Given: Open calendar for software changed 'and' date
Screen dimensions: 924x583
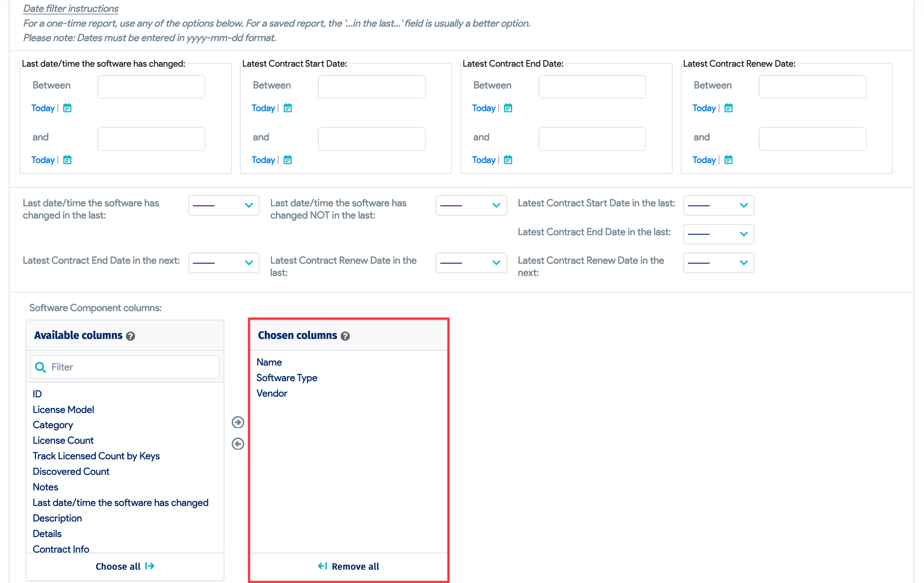Looking at the screenshot, I should (67, 160).
